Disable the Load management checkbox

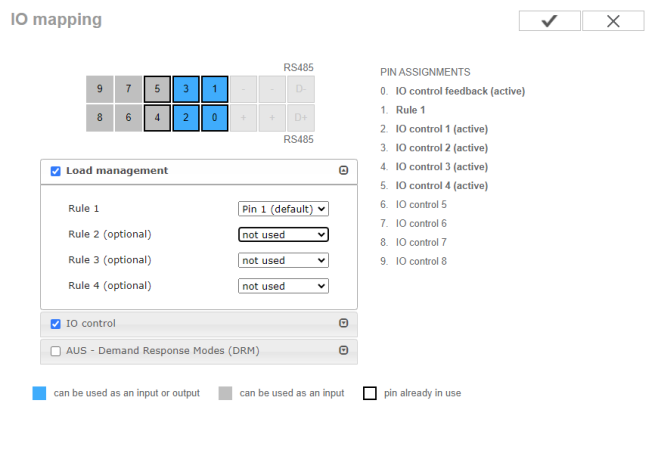[56, 171]
